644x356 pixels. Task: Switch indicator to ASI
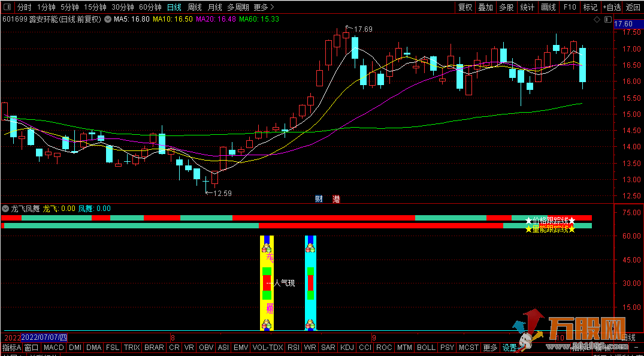223,348
